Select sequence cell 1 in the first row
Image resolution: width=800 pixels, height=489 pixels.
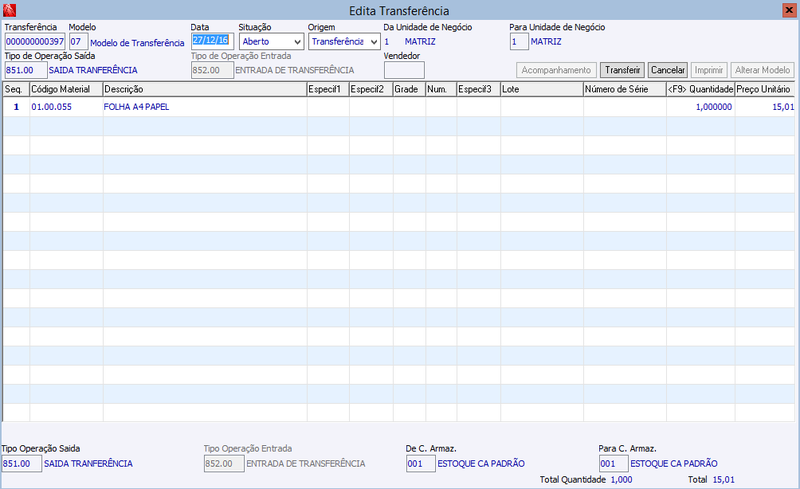click(x=16, y=107)
